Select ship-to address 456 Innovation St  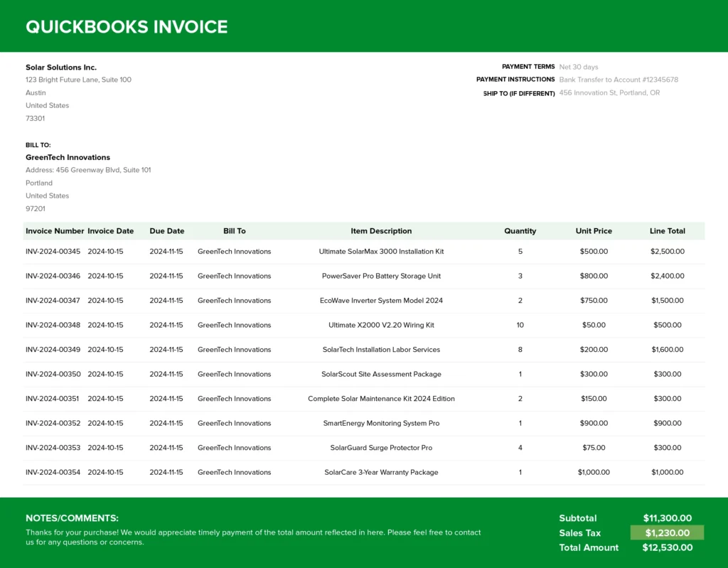point(609,93)
